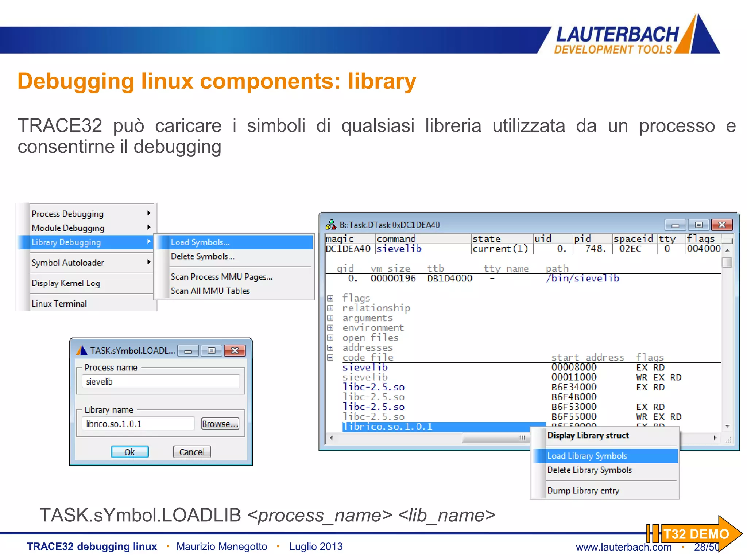747x560 pixels.
Task: Close the B::Task.DTask window
Action: pyautogui.click(x=722, y=225)
